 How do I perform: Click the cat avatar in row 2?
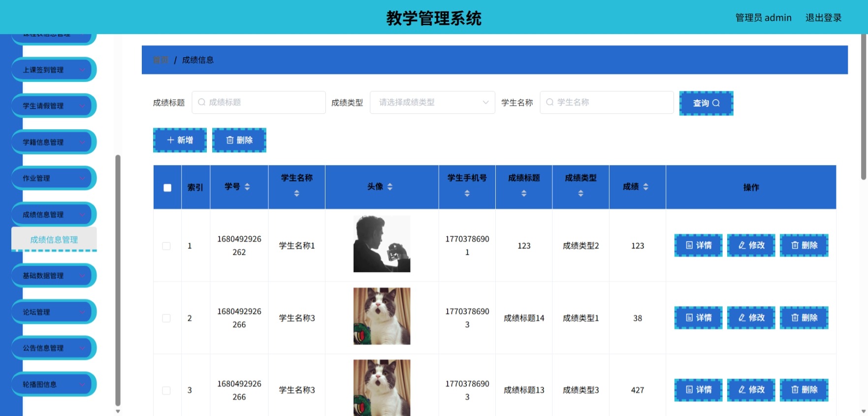[x=382, y=316]
